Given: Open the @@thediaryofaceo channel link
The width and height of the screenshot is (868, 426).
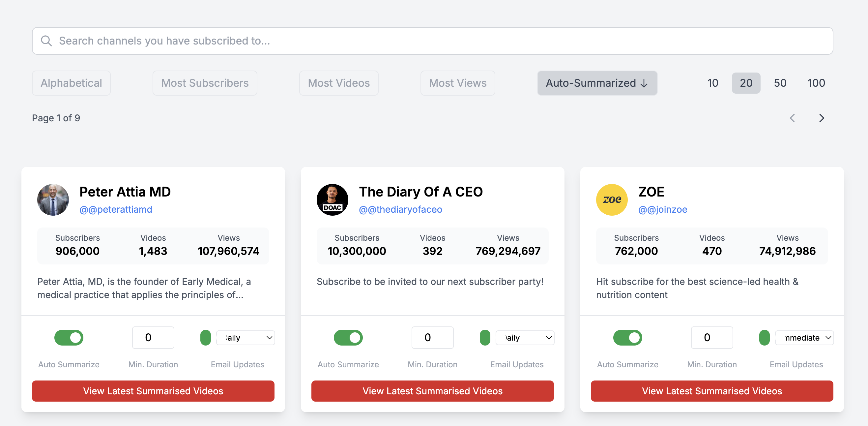Looking at the screenshot, I should [400, 209].
